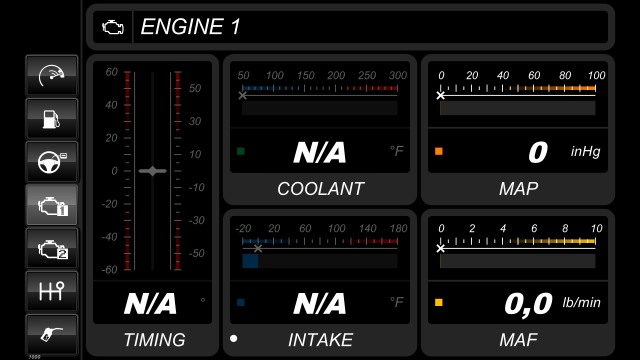Select the steering wheel page icon
This screenshot has width=640, height=360.
51,162
